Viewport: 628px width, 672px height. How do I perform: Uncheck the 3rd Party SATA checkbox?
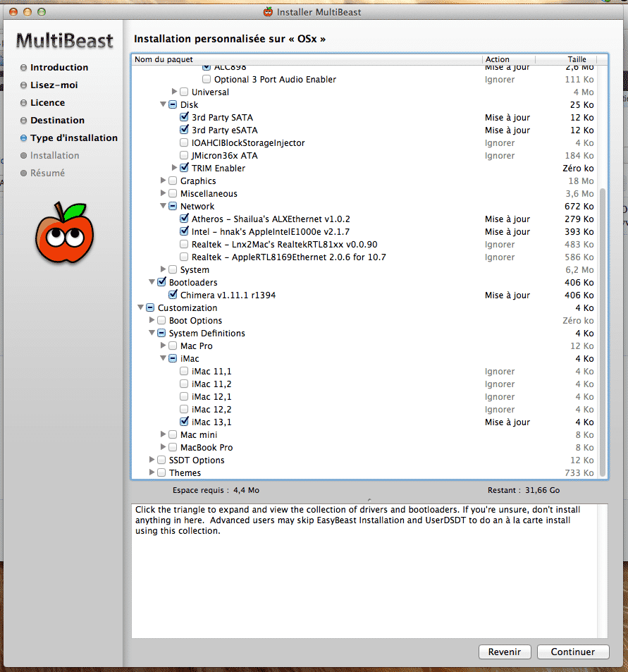[x=185, y=118]
